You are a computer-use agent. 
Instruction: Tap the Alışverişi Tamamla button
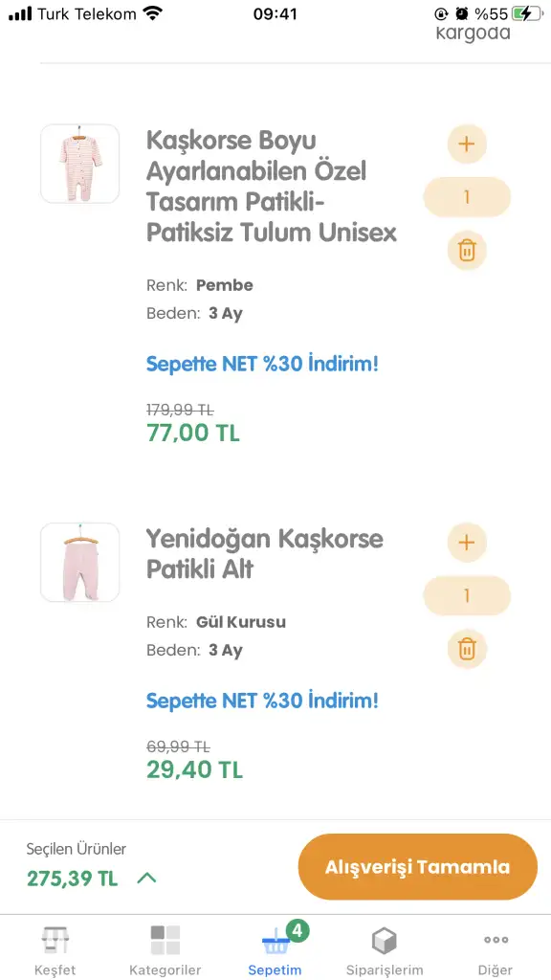click(417, 867)
